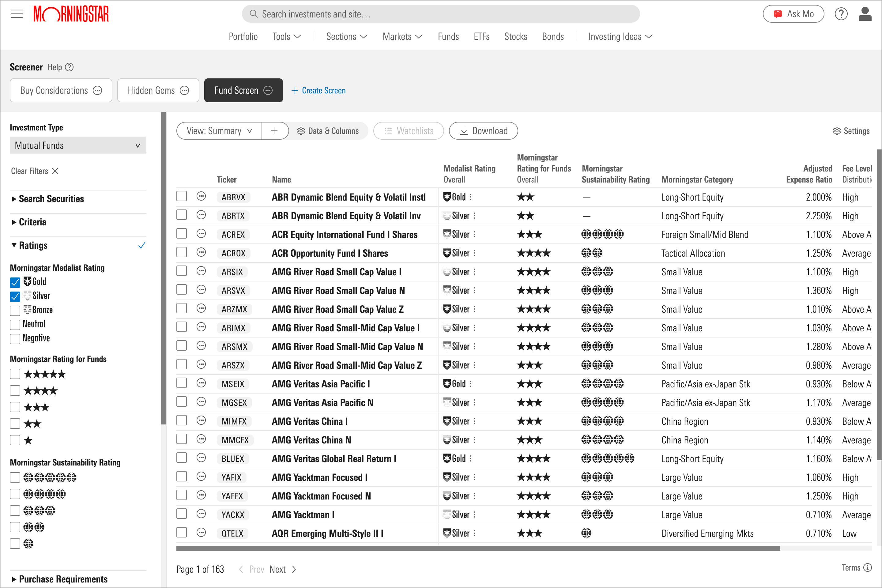The image size is (882, 588).
Task: Open the user account profile icon
Action: (865, 14)
